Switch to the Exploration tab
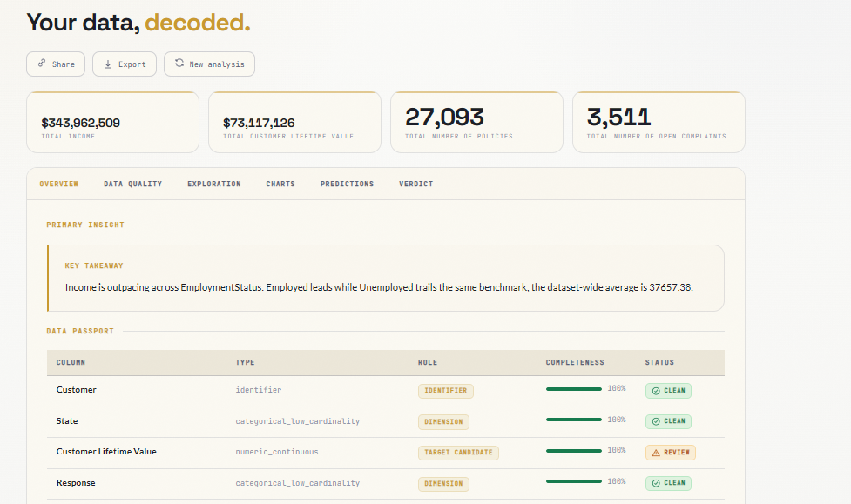 [213, 184]
